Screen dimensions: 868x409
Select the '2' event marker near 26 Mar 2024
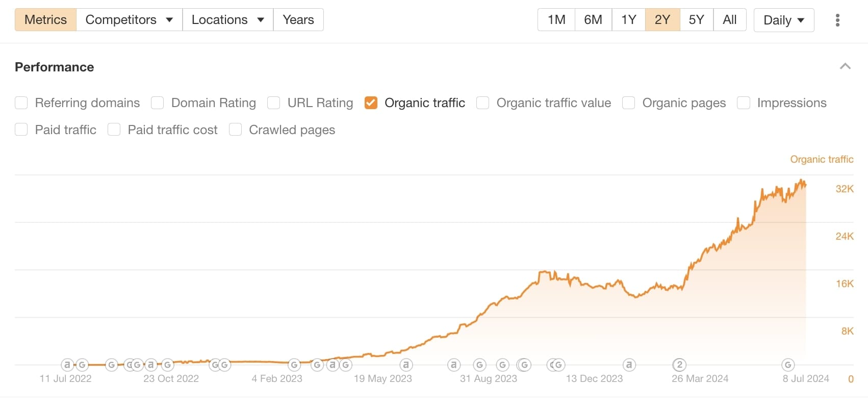tap(679, 365)
